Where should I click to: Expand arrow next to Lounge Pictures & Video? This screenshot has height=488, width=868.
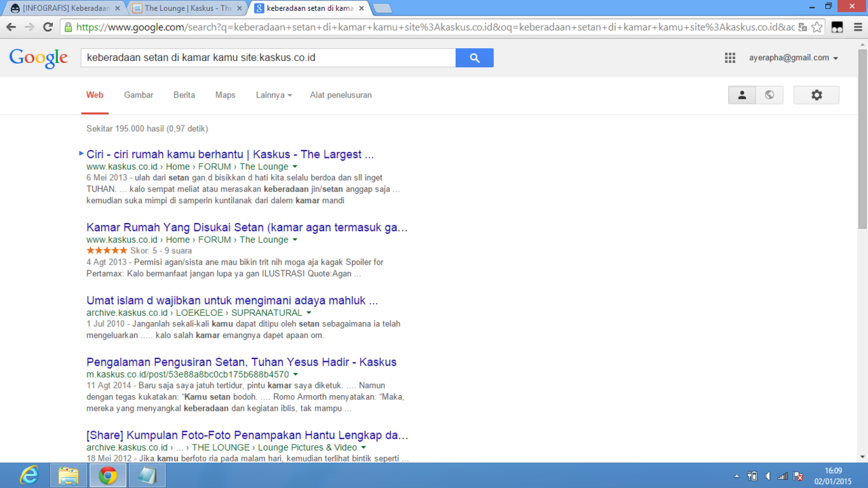(x=363, y=448)
